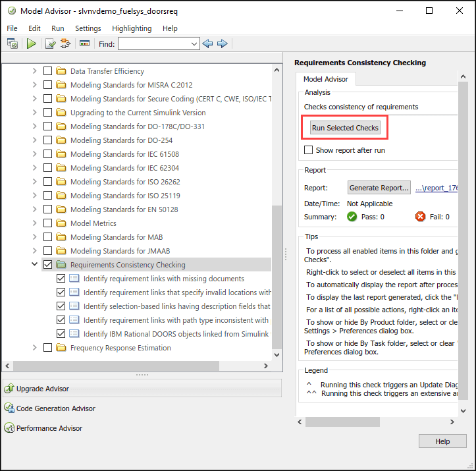Click the green Pass checkmark icon
The height and width of the screenshot is (471, 476).
point(352,217)
